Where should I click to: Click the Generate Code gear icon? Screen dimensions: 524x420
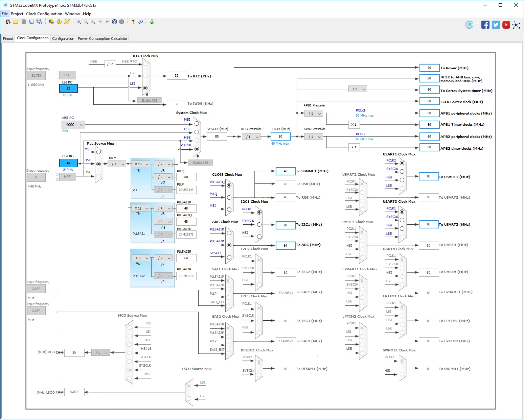59,22
